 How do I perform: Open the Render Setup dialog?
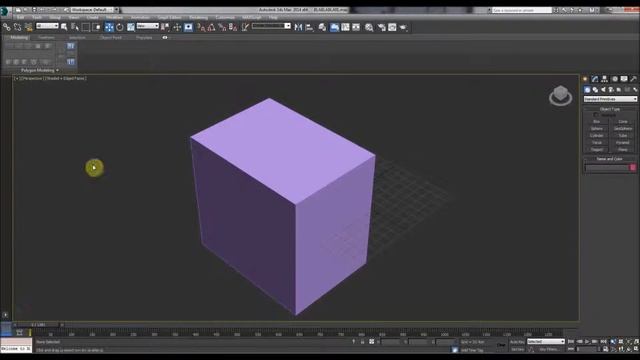pos(382,27)
